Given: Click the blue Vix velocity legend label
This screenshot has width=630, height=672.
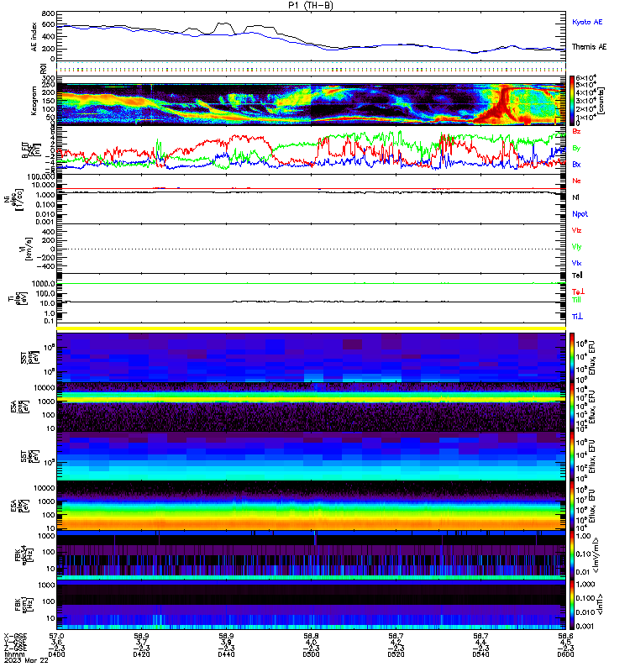Looking at the screenshot, I should tap(576, 263).
